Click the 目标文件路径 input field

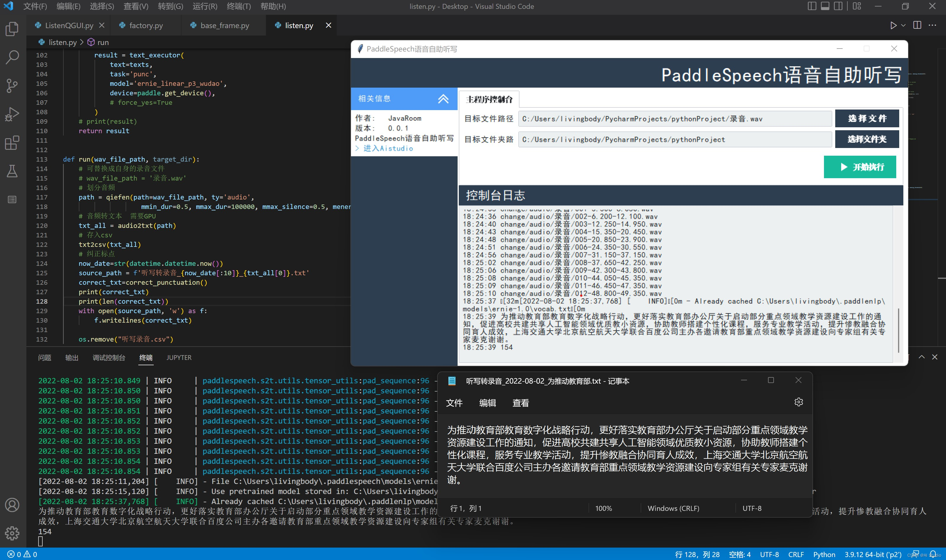(675, 119)
